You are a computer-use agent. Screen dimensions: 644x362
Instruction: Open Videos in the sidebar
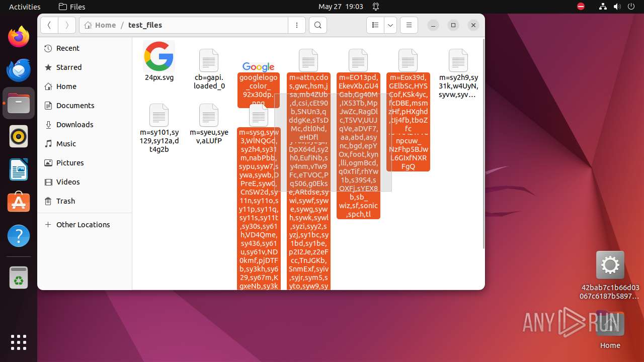tap(85, 182)
